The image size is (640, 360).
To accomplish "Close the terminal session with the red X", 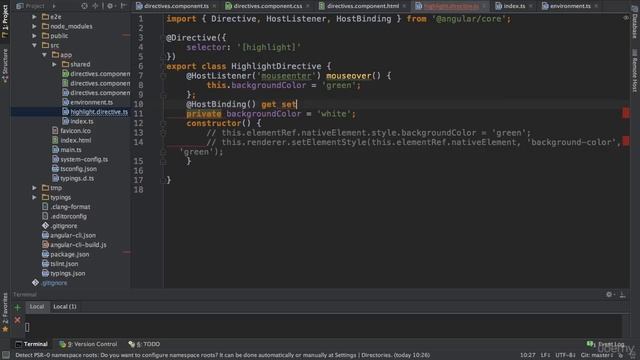I will (x=18, y=320).
